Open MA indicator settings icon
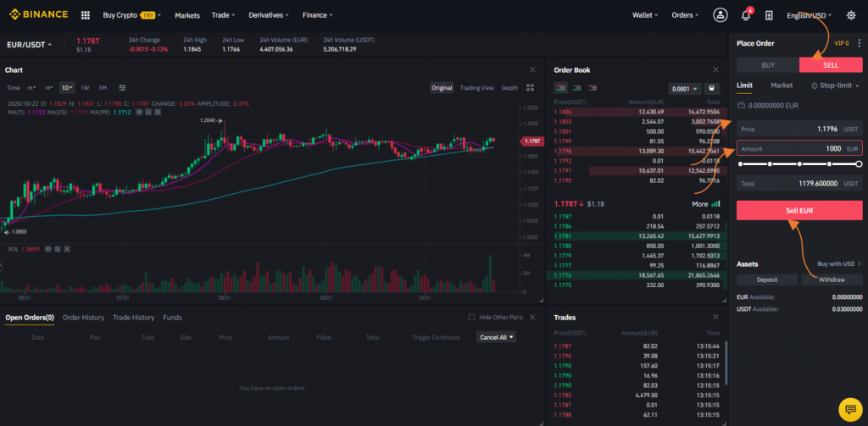Viewport: 868px width, 426px height. pyautogui.click(x=149, y=112)
